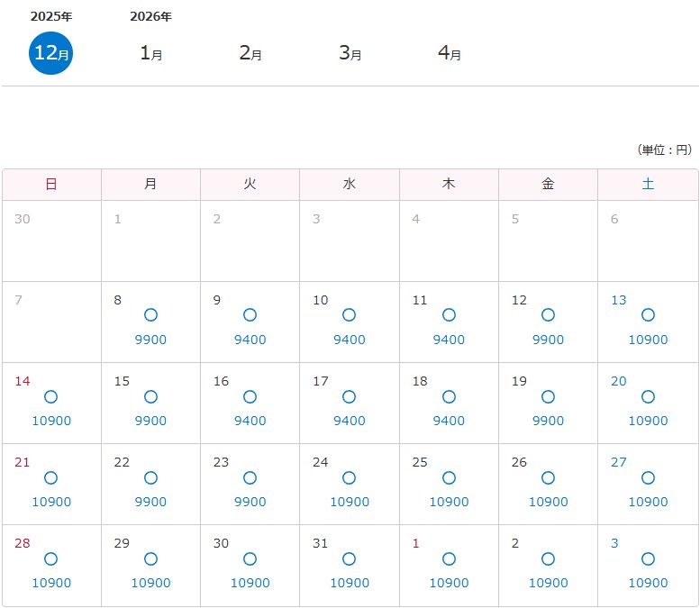
Task: Click the 9900 price on December 12
Action: [x=548, y=340]
